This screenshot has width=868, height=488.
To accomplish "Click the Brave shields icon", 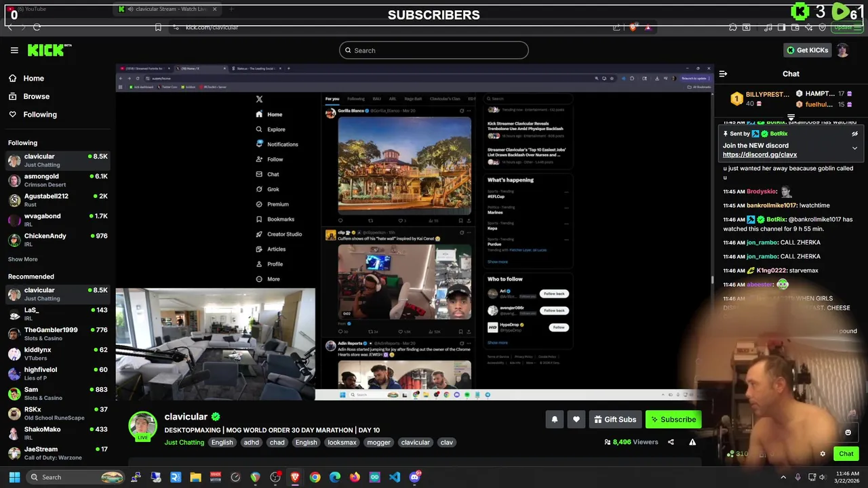I will click(x=633, y=27).
